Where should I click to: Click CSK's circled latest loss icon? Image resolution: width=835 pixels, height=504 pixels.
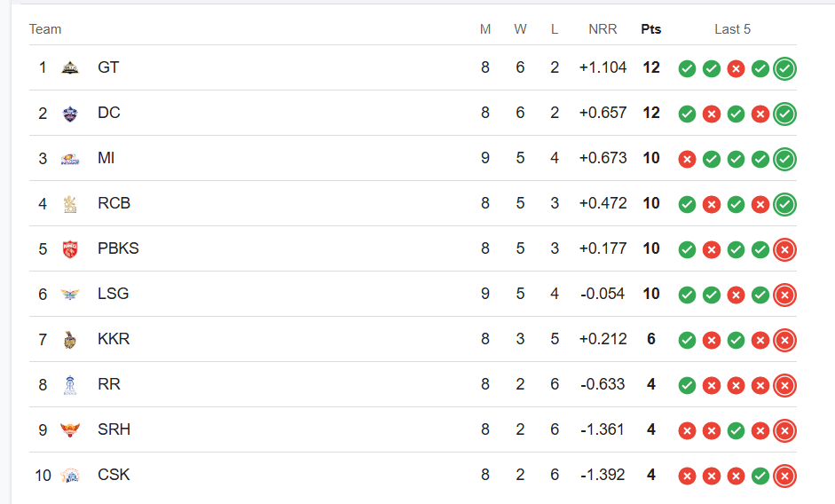click(784, 476)
